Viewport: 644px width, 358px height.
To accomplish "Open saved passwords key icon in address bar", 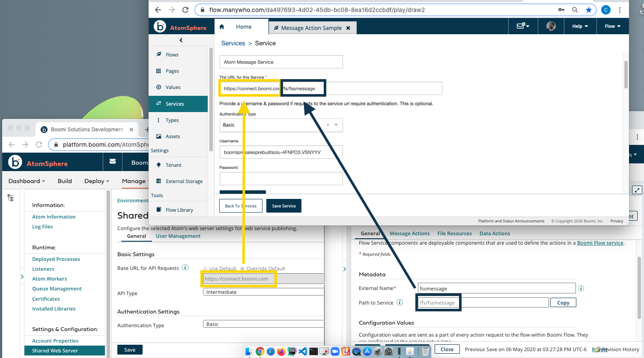I will pyautogui.click(x=561, y=10).
